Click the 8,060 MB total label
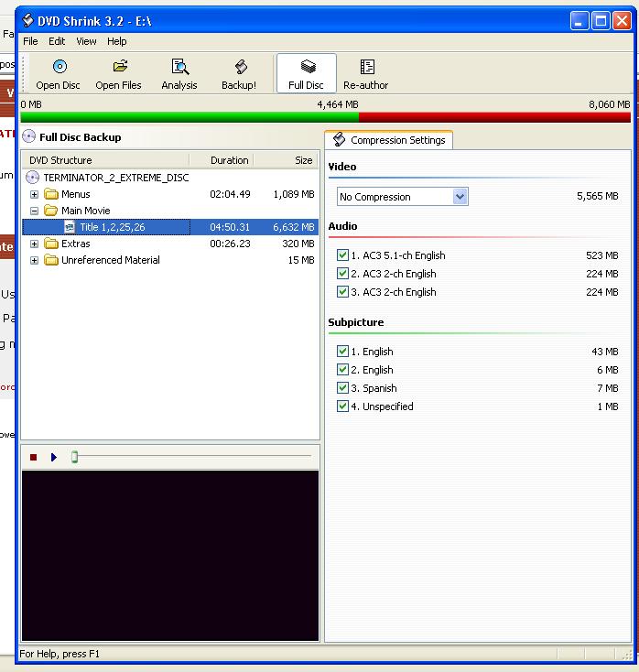 click(x=610, y=104)
